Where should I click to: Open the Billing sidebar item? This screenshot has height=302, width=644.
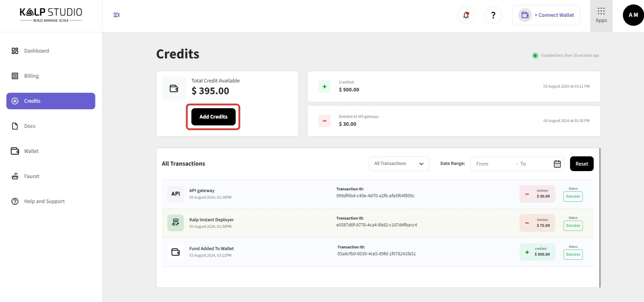(x=31, y=76)
